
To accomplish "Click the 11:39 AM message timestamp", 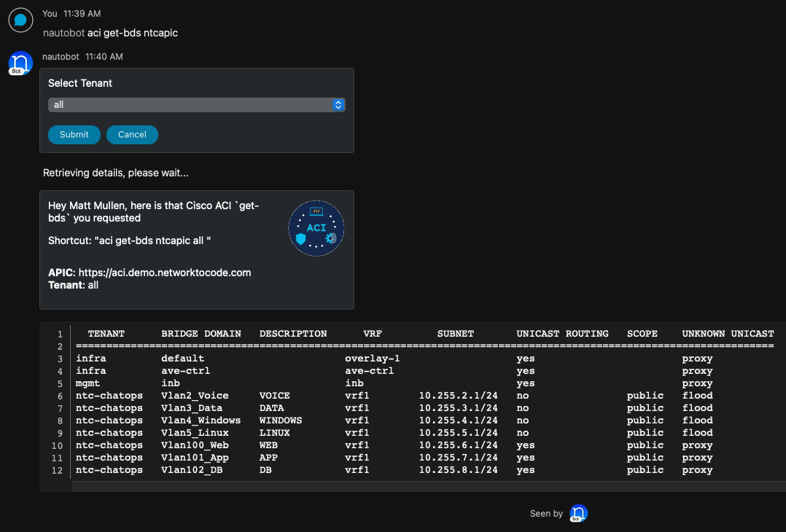I will tap(82, 14).
